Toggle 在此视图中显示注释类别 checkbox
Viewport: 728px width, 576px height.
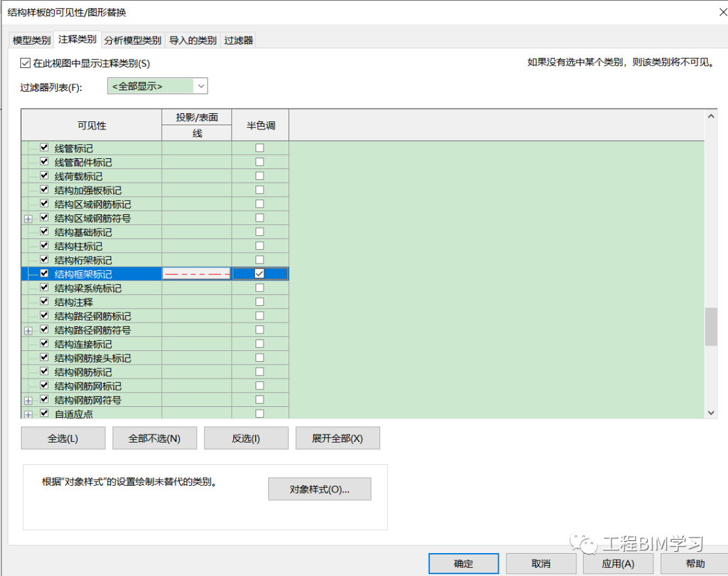[26, 63]
